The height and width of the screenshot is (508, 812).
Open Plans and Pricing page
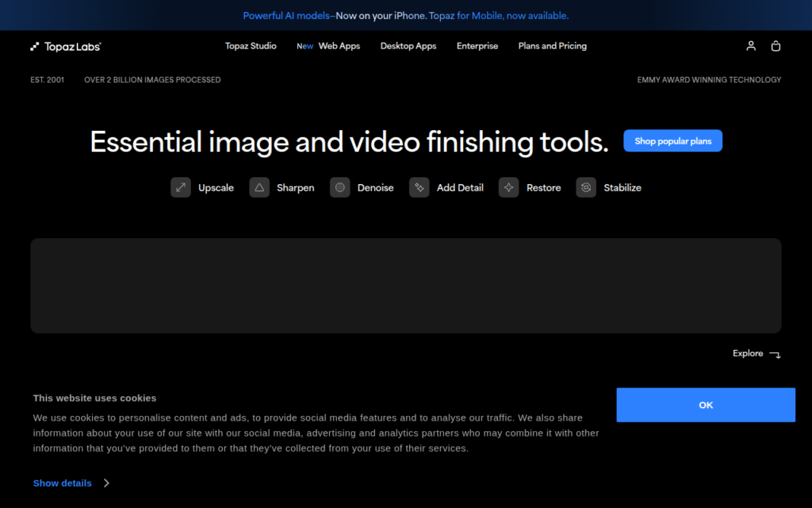coord(553,46)
